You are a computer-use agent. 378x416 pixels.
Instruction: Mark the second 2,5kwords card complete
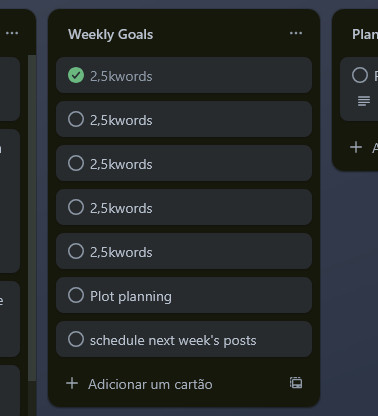point(76,119)
